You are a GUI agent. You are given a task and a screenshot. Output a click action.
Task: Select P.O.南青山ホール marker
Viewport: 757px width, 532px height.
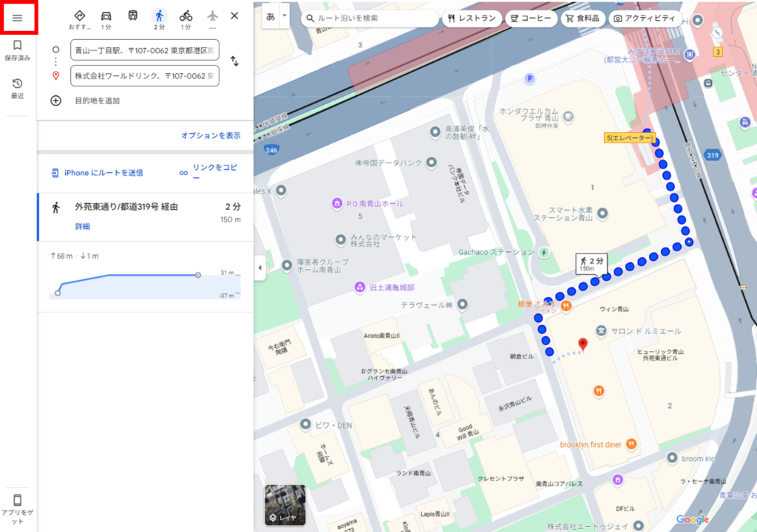pos(337,203)
